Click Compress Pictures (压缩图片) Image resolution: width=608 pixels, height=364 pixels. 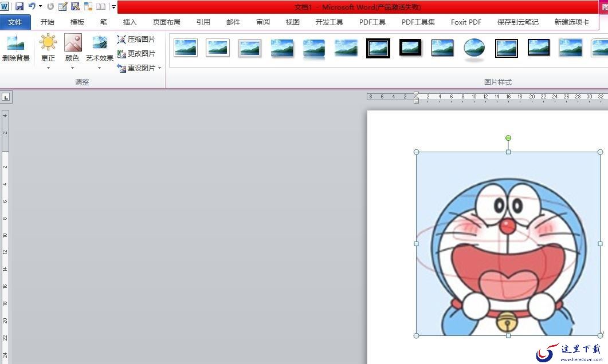pyautogui.click(x=136, y=39)
